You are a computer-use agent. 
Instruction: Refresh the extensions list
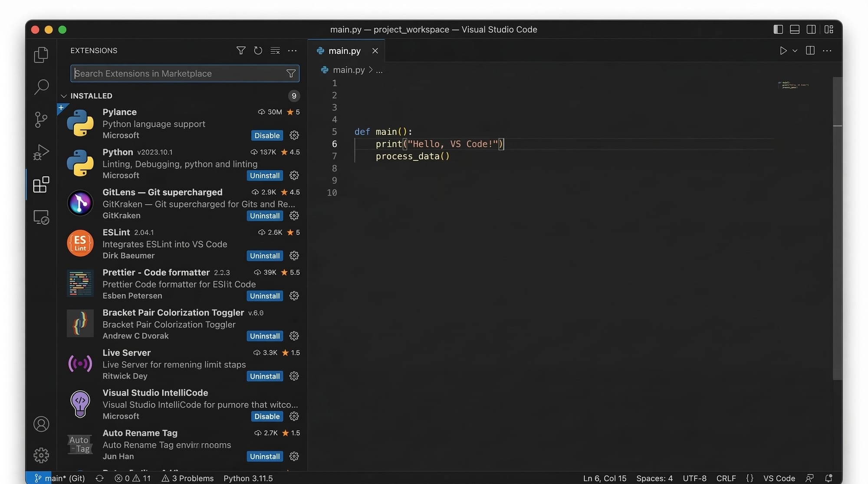(258, 51)
